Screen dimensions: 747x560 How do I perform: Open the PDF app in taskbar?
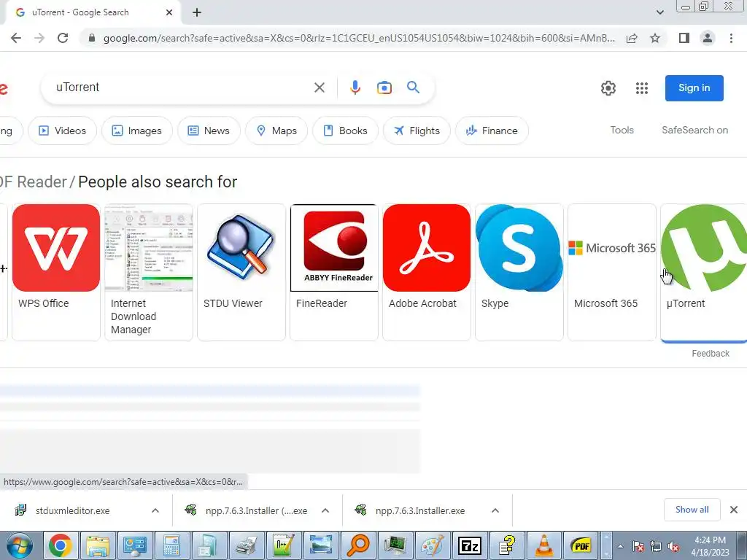click(x=581, y=545)
